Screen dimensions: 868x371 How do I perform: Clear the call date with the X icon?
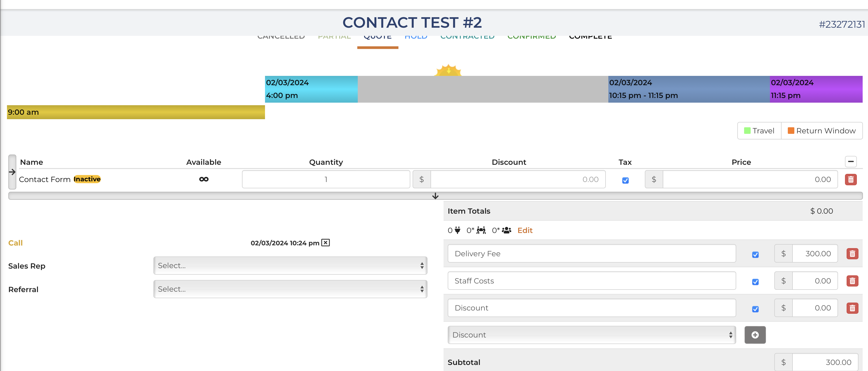coord(325,243)
